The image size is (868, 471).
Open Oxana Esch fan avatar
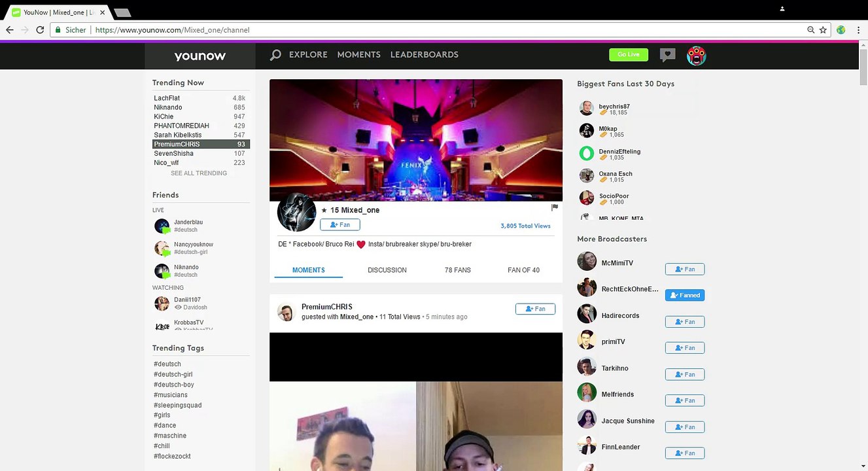coord(587,175)
